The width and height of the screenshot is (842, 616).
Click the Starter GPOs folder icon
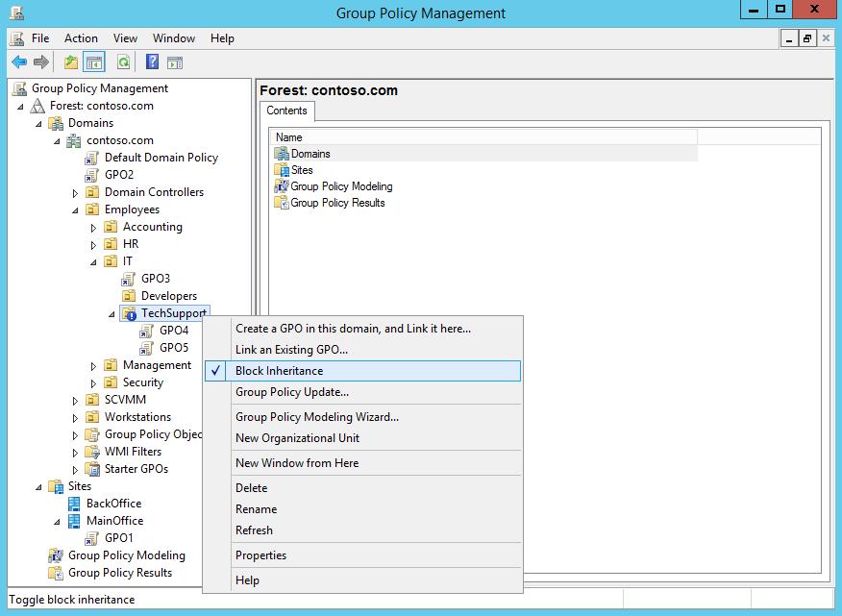(x=92, y=469)
